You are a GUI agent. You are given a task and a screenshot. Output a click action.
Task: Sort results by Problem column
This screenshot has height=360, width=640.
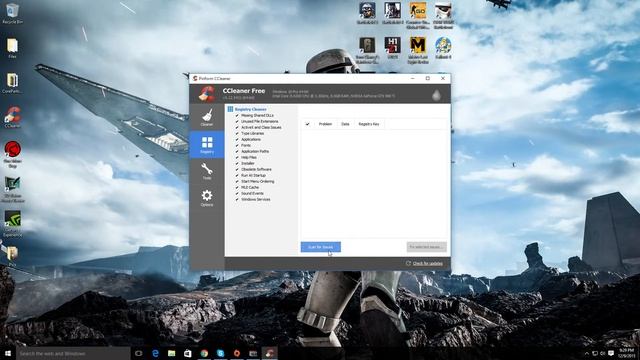point(325,124)
